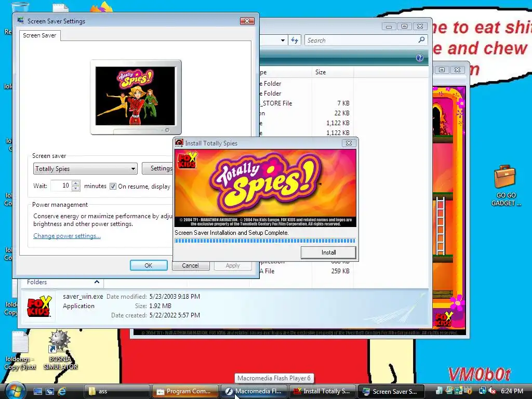
Task: Open 'Change power settings...' link
Action: (x=67, y=236)
